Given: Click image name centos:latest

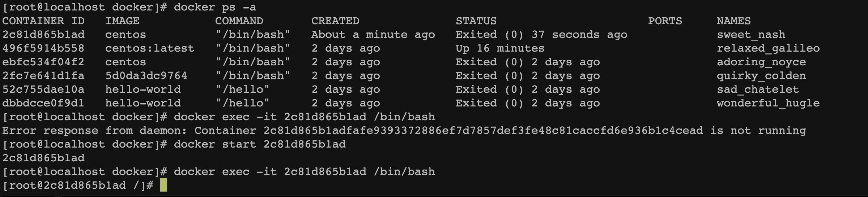Looking at the screenshot, I should point(150,48).
